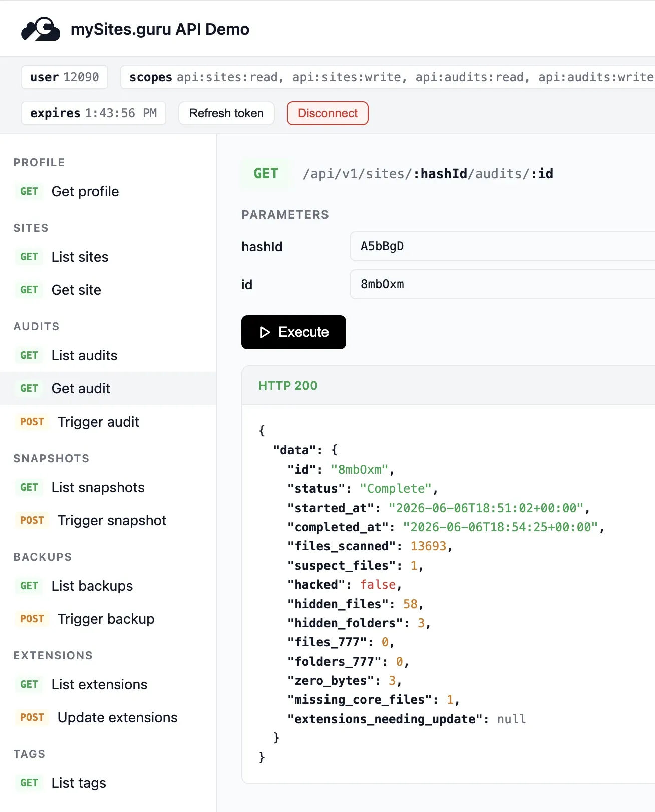Click the GET method badge beside the endpoint path
The height and width of the screenshot is (812, 655).
[x=266, y=174]
